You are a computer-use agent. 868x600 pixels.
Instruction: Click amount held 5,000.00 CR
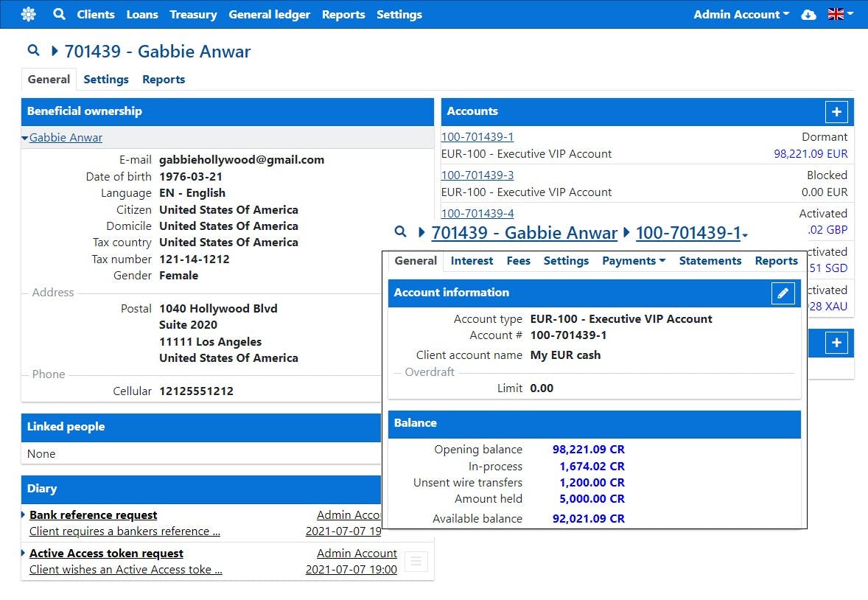[592, 498]
